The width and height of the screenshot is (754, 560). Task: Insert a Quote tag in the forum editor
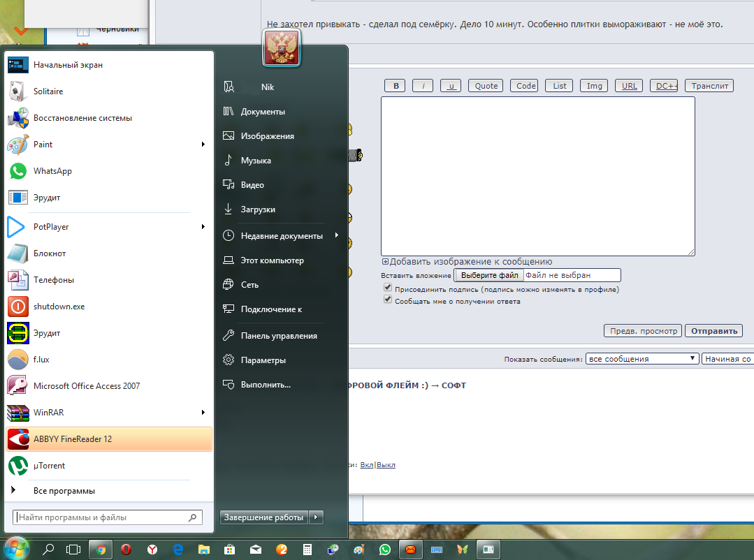click(x=486, y=86)
